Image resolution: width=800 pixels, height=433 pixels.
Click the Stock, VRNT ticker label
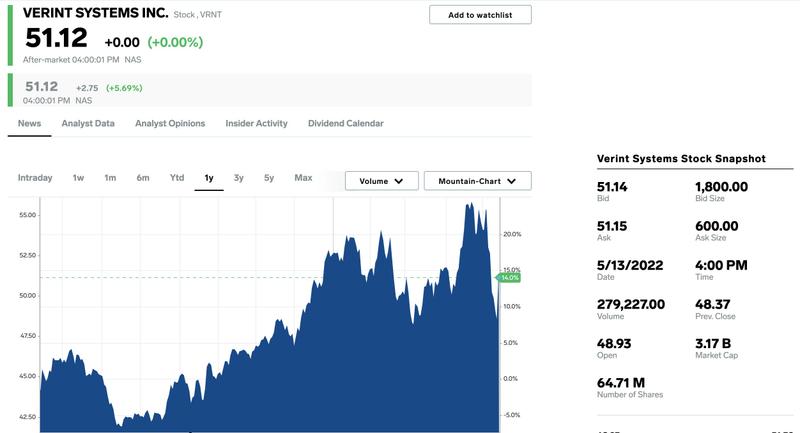tap(197, 15)
